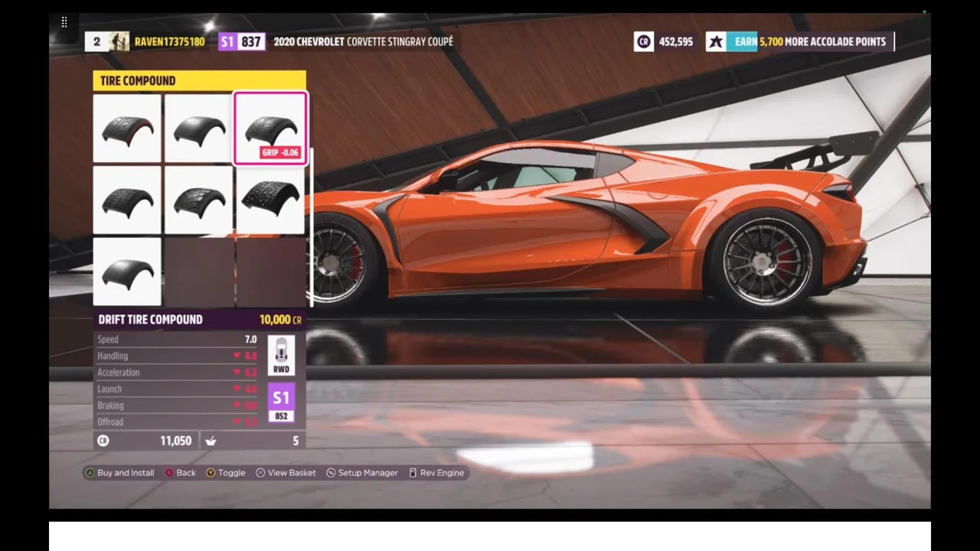Screen dimensions: 980x551
Task: Select the red-striped tire compound tile
Action: pyautogui.click(x=127, y=129)
